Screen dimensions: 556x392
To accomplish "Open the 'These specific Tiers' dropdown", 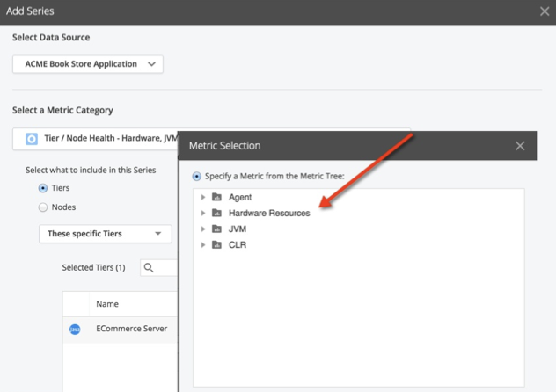I will pos(106,234).
